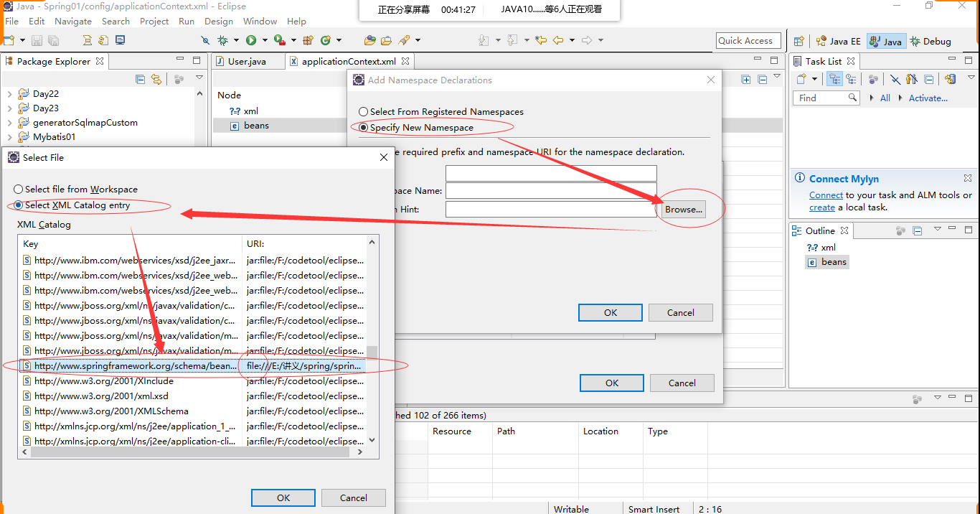
Task: Open Package Explorer view menu triangle
Action: [199, 78]
